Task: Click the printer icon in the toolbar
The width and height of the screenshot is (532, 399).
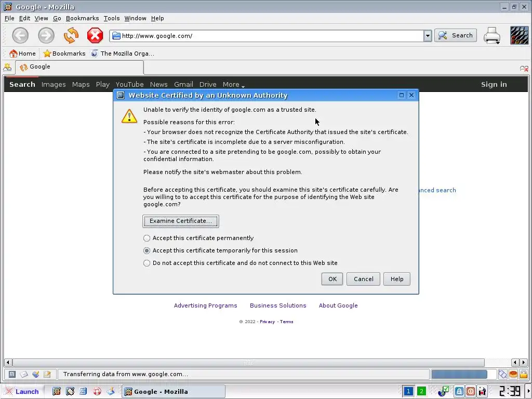Action: [x=492, y=36]
